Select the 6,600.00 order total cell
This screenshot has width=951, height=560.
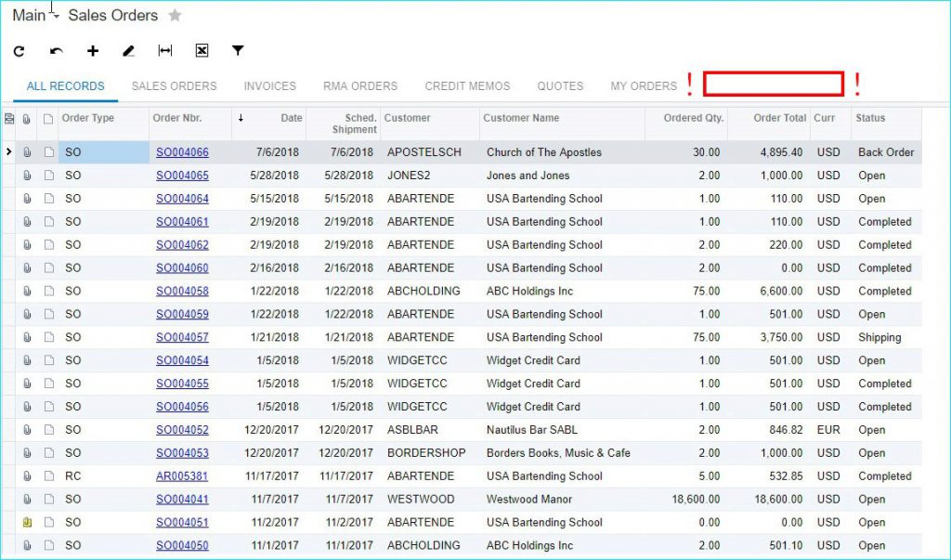point(781,292)
